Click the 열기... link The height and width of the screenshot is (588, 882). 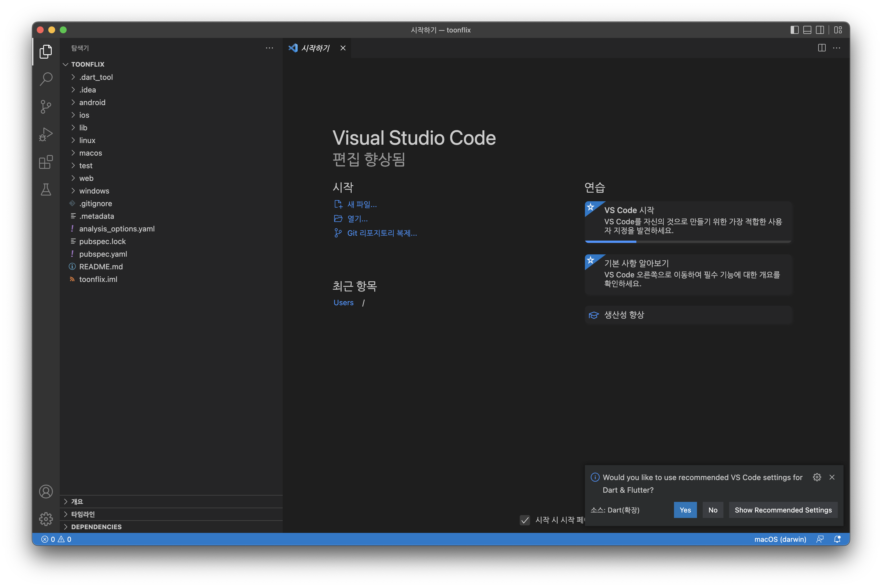click(357, 218)
